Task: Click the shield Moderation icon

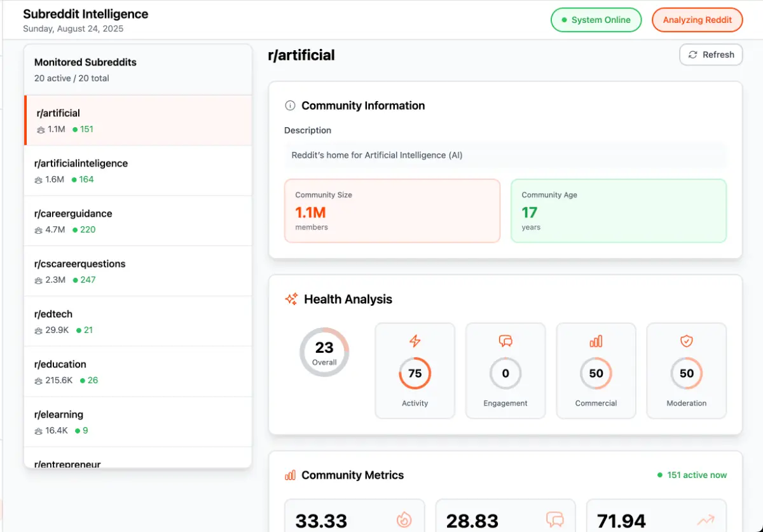Action: click(687, 341)
